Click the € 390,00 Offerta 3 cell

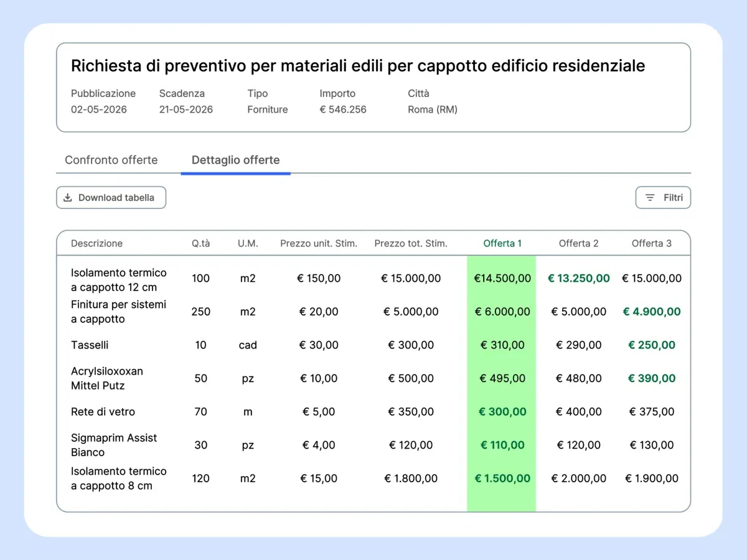(652, 378)
